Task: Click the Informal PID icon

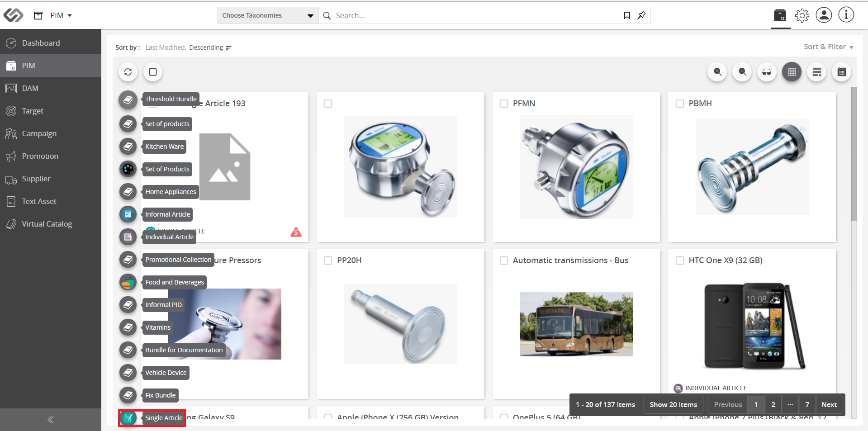Action: coord(128,304)
